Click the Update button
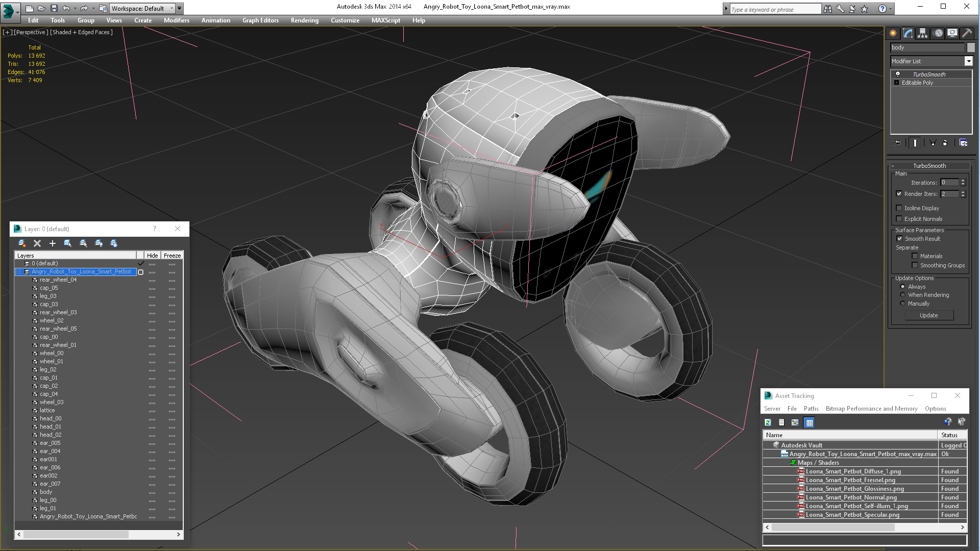Image resolution: width=980 pixels, height=551 pixels. coord(928,315)
